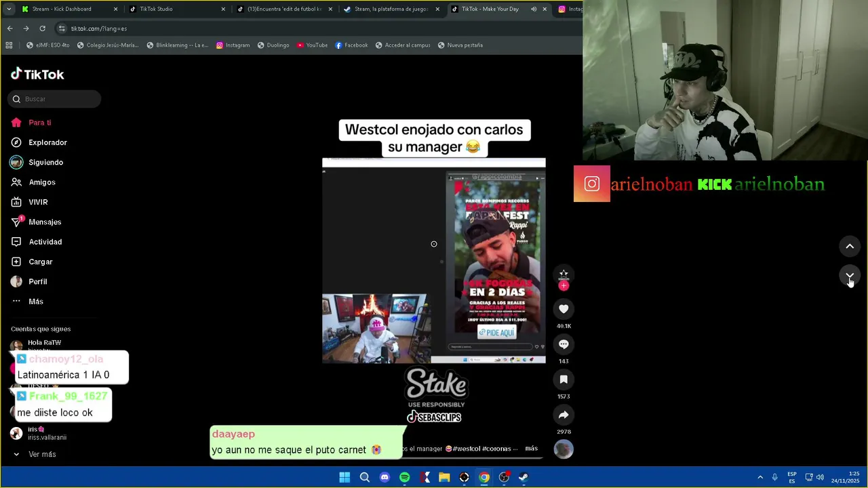Open the Windows Start menu
This screenshot has height=488, width=868.
click(344, 477)
